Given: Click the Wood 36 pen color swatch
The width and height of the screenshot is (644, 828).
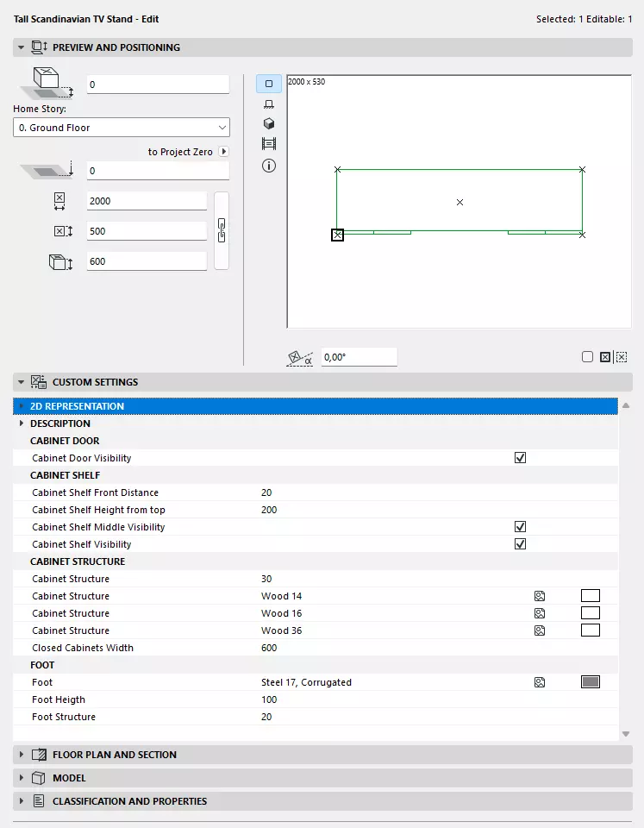Looking at the screenshot, I should point(591,630).
